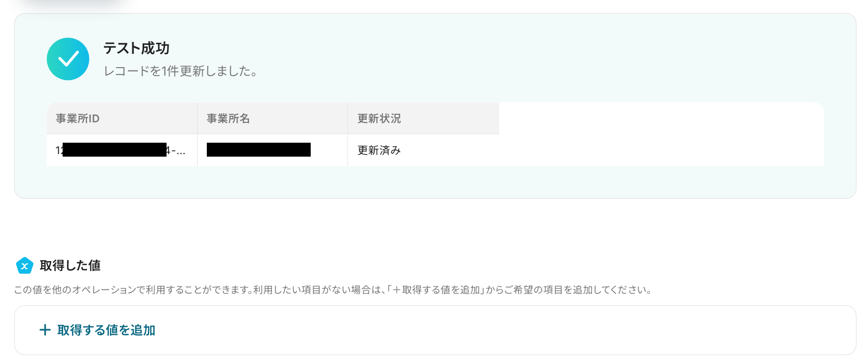The height and width of the screenshot is (361, 868).
Task: Click the 取得する値を追加 button
Action: click(x=97, y=330)
